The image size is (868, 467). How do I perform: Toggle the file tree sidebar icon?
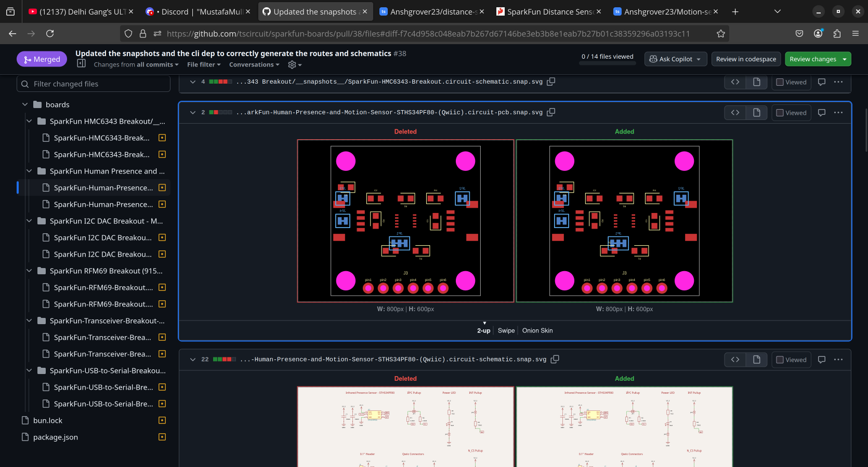pyautogui.click(x=81, y=63)
